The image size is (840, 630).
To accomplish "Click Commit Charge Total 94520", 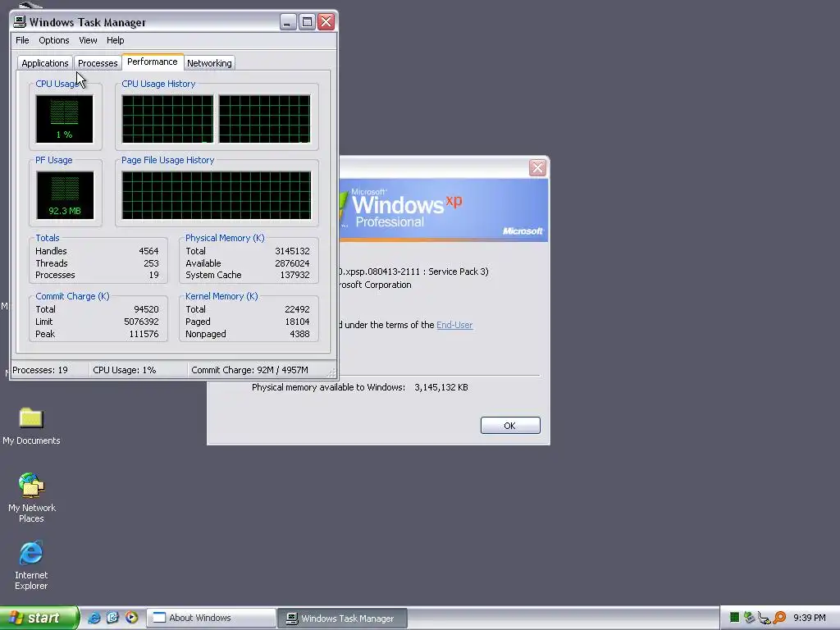I will click(x=146, y=309).
